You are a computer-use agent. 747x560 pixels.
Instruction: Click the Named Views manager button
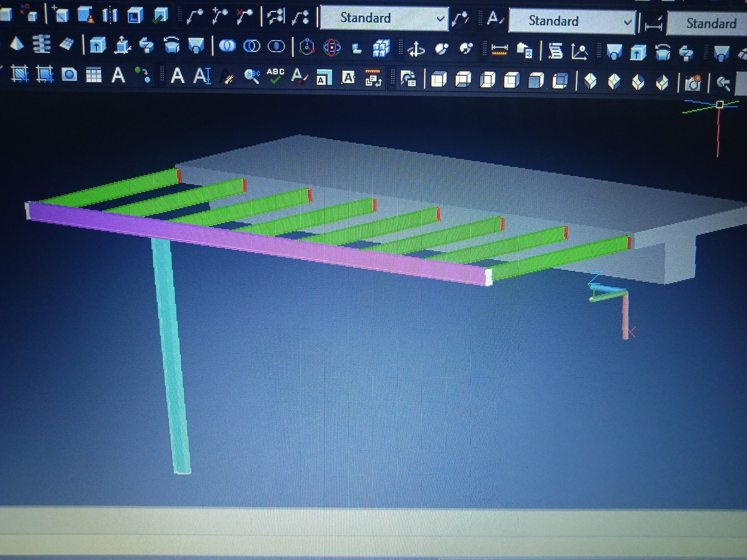click(408, 79)
